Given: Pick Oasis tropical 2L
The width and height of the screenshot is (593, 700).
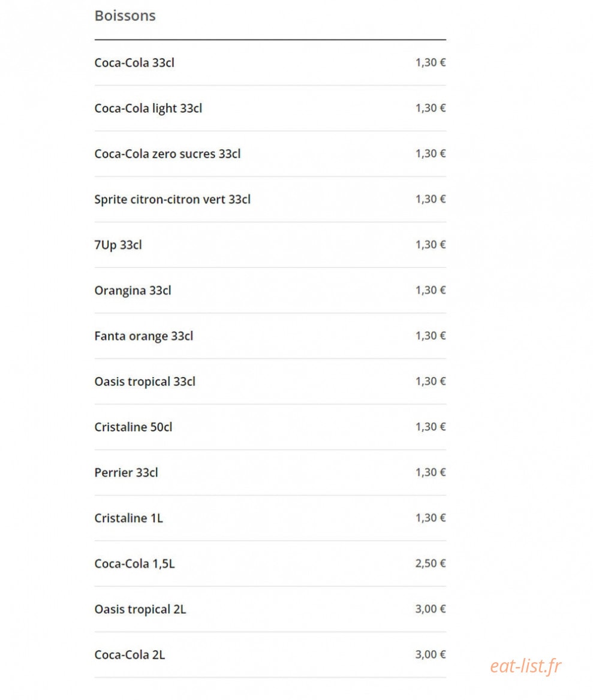Looking at the screenshot, I should pyautogui.click(x=270, y=610).
